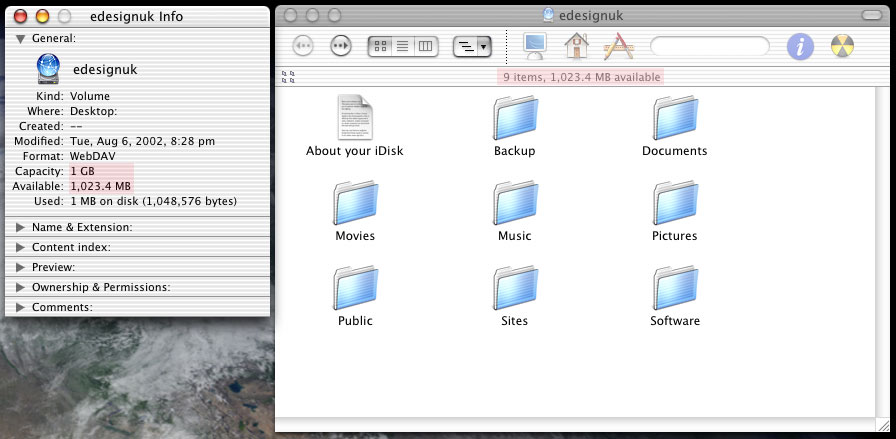
Task: Select the Software folder
Action: pyautogui.click(x=675, y=296)
